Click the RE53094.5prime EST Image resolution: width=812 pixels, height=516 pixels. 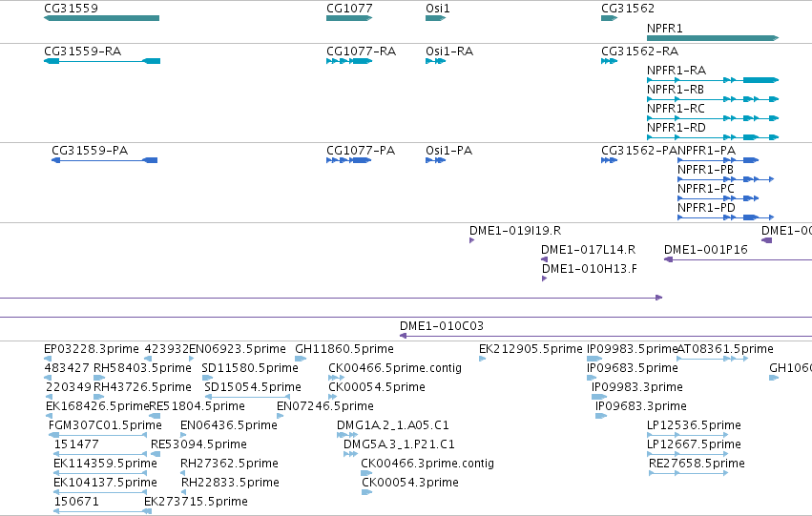(x=156, y=454)
